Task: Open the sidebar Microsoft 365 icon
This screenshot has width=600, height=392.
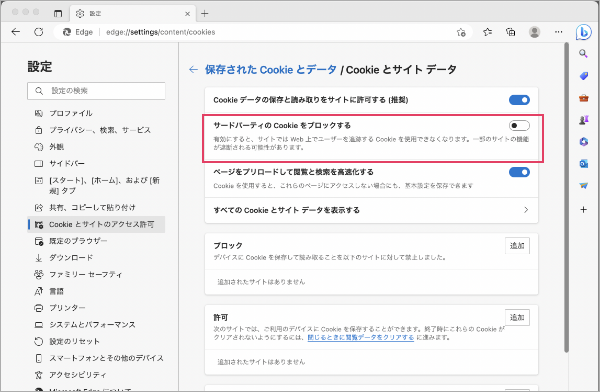Action: coord(584,142)
